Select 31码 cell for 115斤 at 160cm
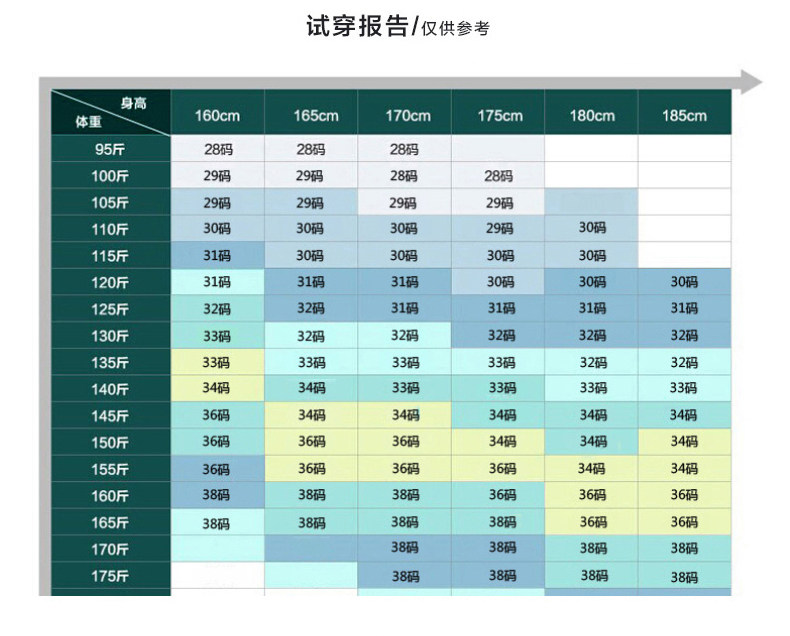This screenshot has width=790, height=636. pos(217,255)
